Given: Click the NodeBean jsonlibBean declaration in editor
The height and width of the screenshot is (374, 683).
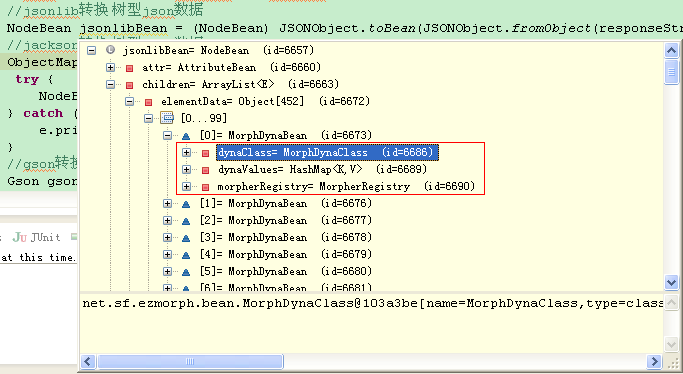Looking at the screenshot, I should click(x=87, y=28).
